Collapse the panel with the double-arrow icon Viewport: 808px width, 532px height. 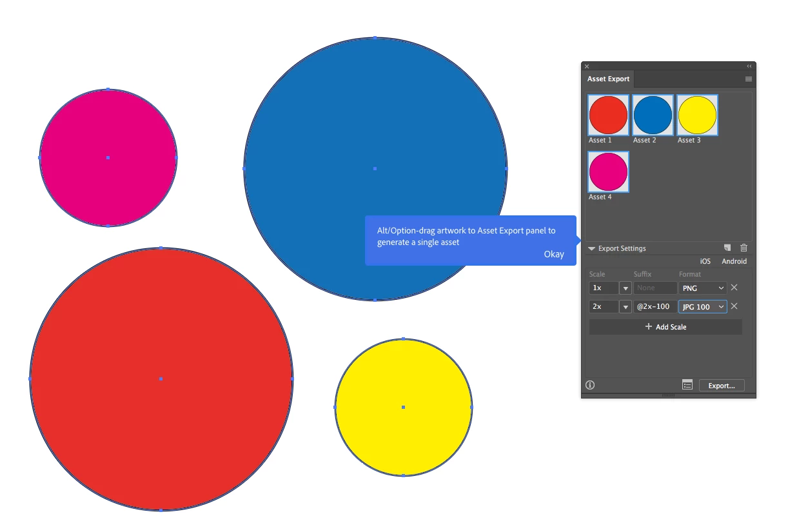pyautogui.click(x=749, y=66)
